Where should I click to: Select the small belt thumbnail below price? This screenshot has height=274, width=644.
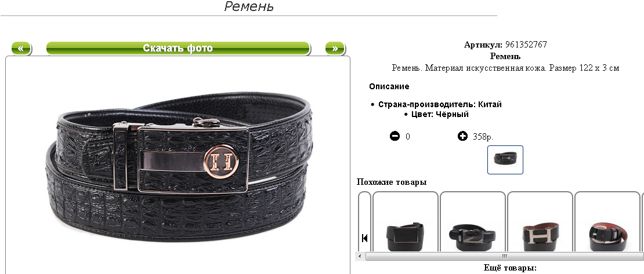(505, 159)
